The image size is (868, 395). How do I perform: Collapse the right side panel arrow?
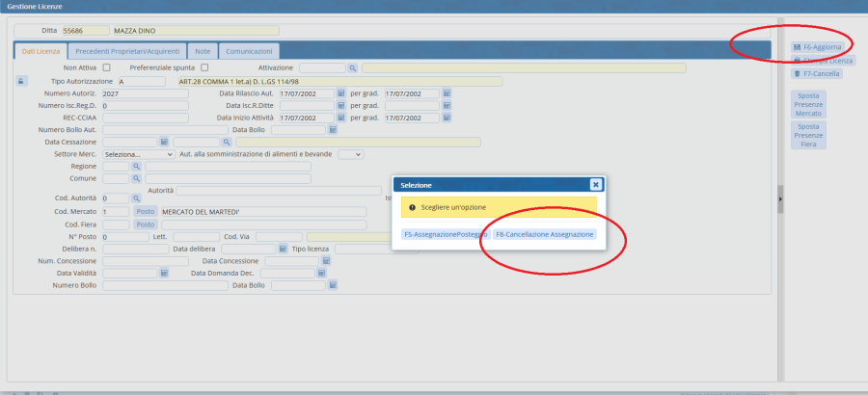click(779, 198)
